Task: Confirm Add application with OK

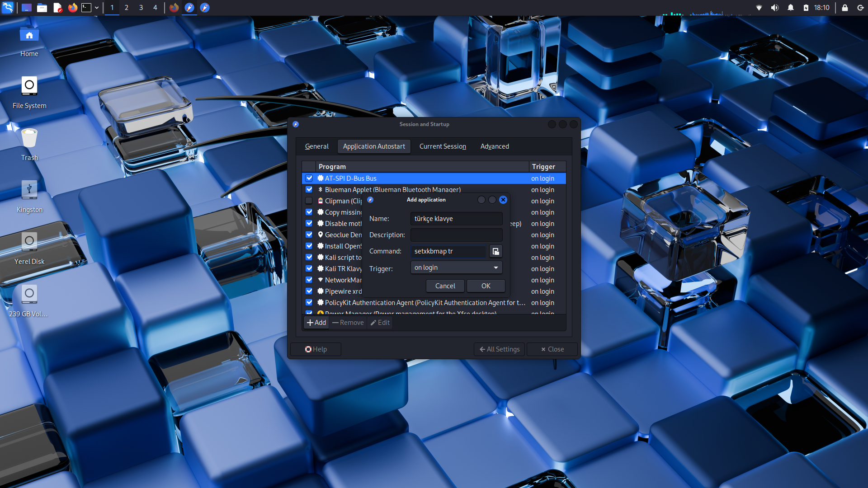Action: pyautogui.click(x=486, y=286)
